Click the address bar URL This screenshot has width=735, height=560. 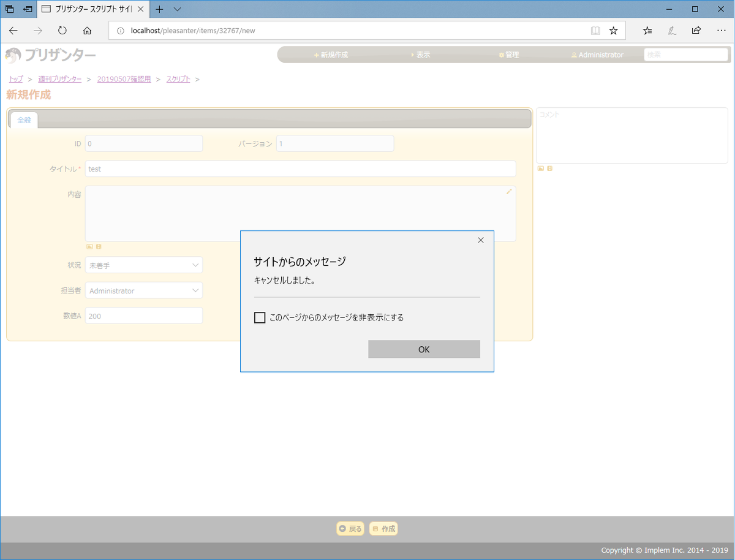(193, 31)
